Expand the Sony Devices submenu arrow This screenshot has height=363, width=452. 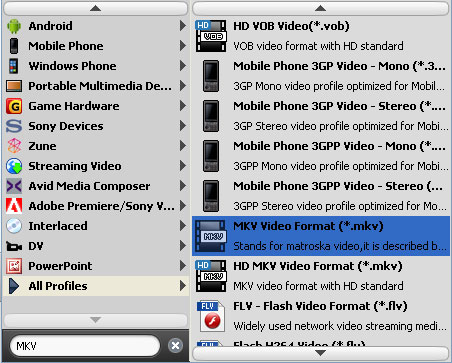(x=183, y=126)
